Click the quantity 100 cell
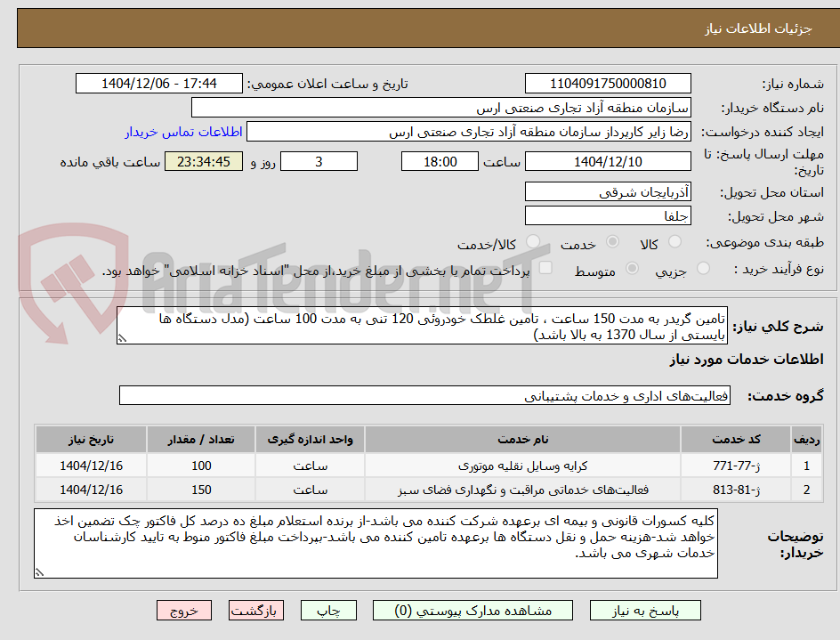 (201, 466)
